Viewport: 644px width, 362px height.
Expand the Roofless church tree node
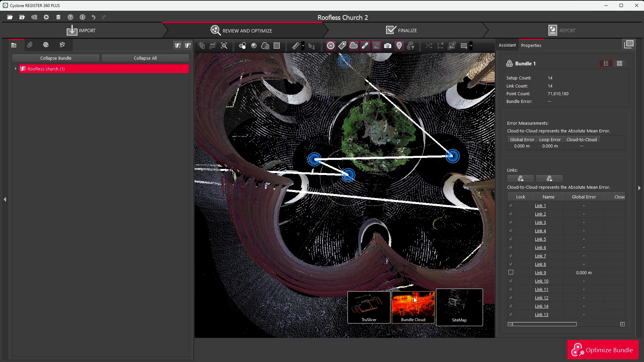(15, 69)
